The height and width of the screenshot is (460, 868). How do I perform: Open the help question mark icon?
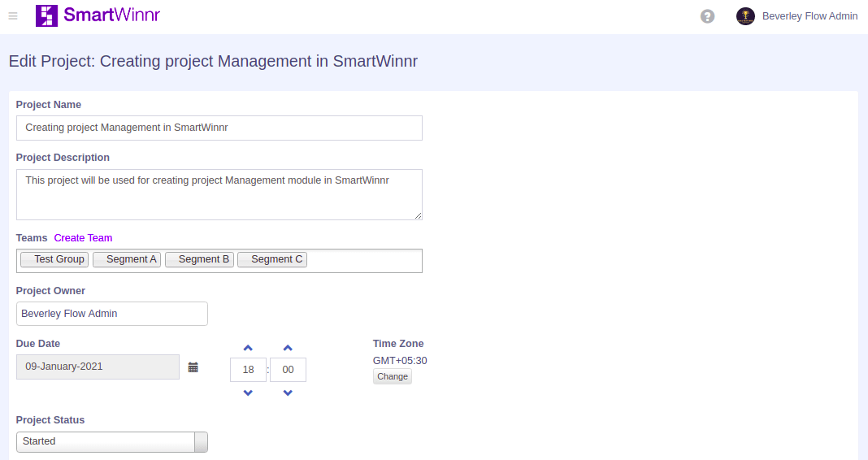pyautogui.click(x=707, y=16)
